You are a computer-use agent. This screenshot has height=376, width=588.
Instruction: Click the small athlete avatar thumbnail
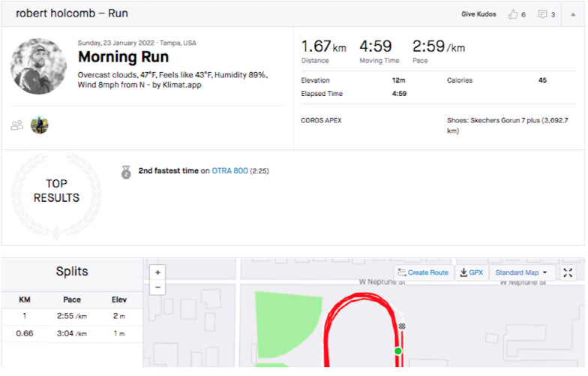(40, 125)
